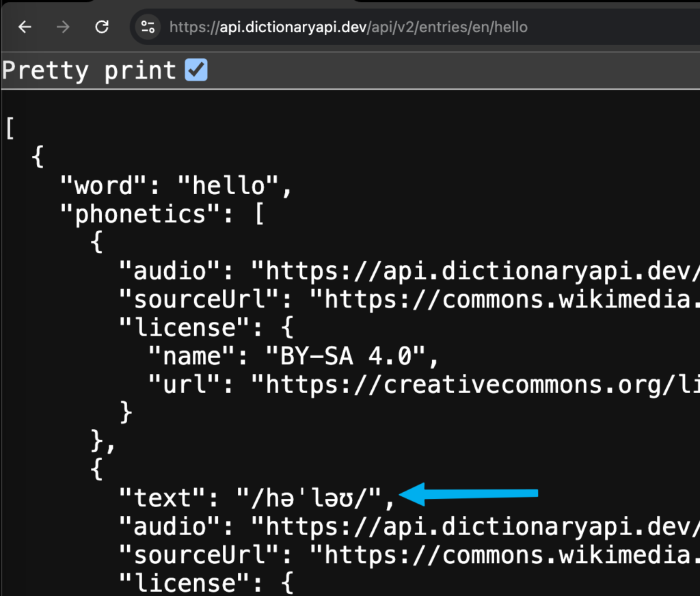The image size is (700, 596).
Task: Click the phonetic text /həˈləʊ/ value
Action: pos(309,498)
